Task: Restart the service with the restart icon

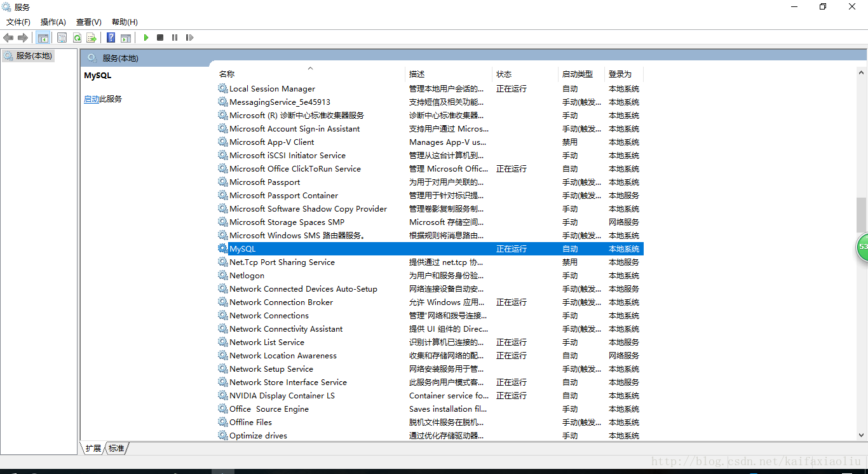Action: 189,37
